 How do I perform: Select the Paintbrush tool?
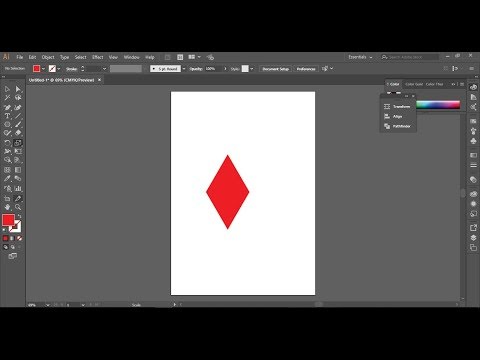click(x=18, y=125)
